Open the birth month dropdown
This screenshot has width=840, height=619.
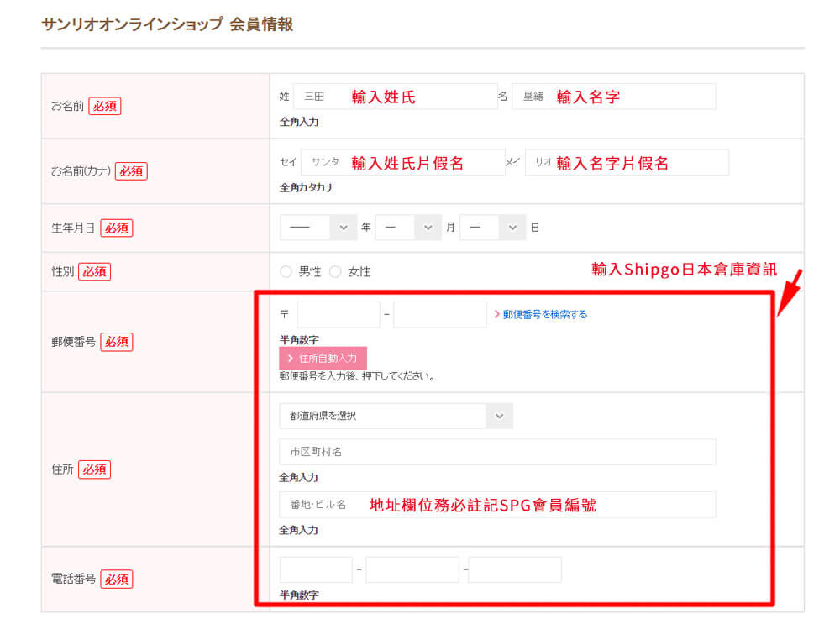pos(407,228)
